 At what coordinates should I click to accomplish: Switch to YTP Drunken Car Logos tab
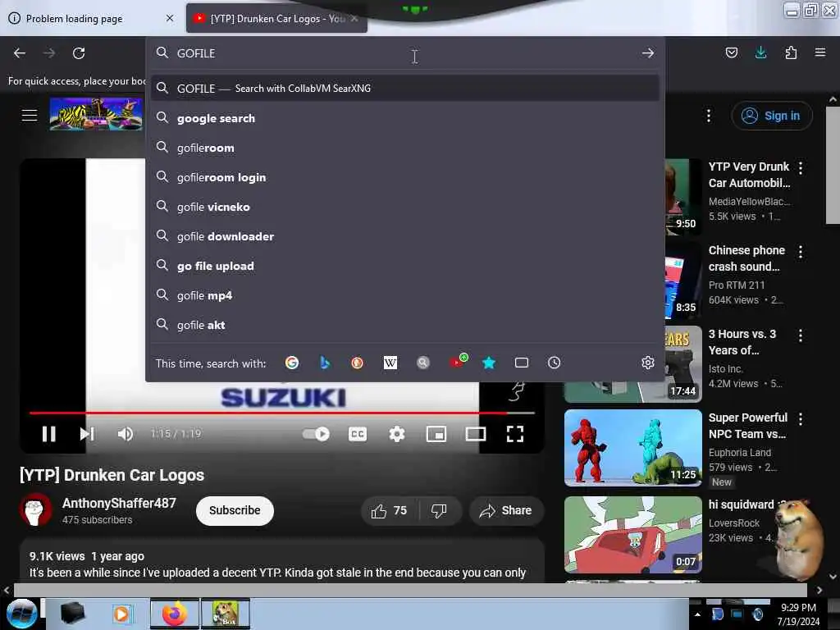276,18
